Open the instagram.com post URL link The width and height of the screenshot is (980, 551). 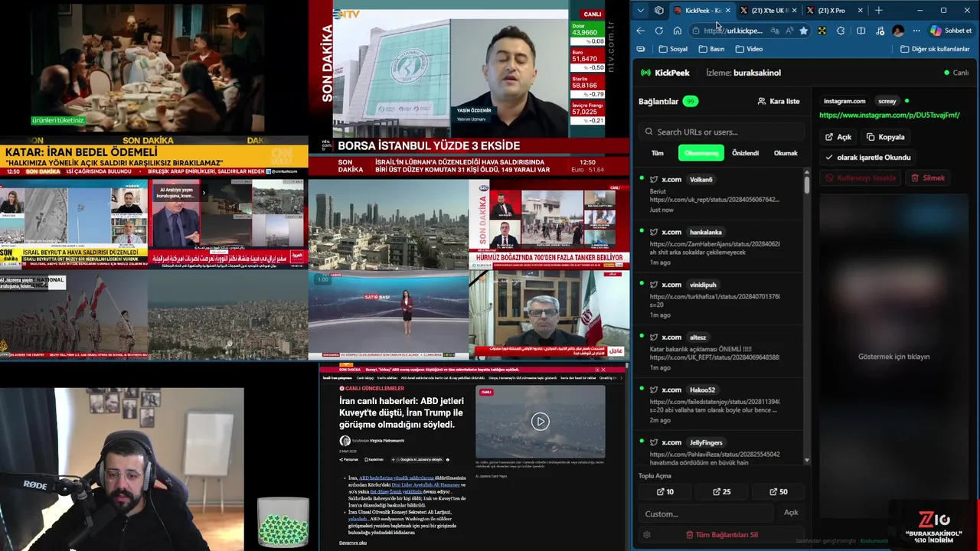pos(890,116)
